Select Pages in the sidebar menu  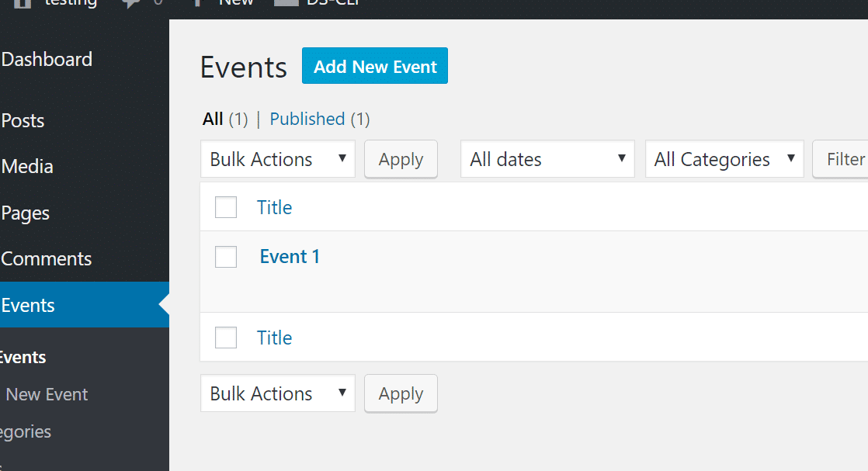click(26, 213)
